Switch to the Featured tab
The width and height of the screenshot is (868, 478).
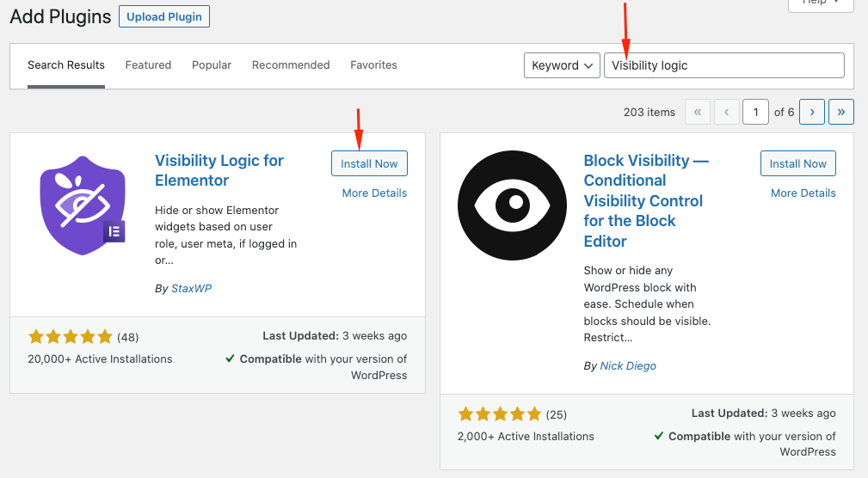click(x=148, y=65)
